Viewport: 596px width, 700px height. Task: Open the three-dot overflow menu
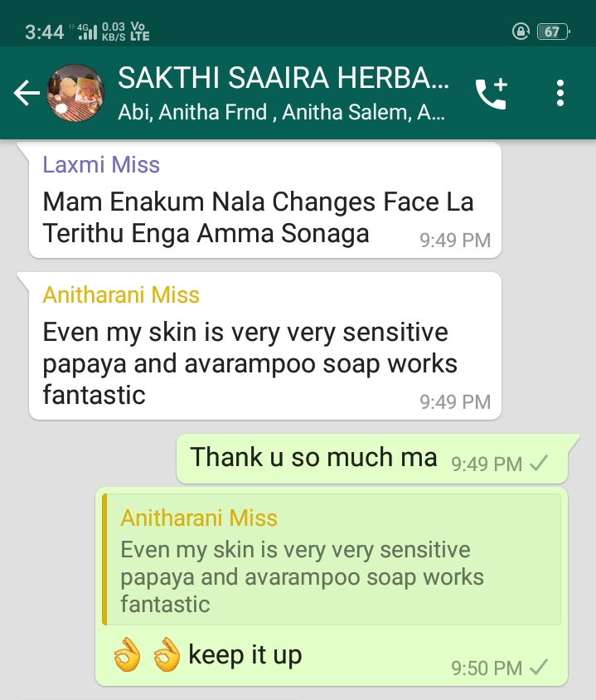pyautogui.click(x=560, y=93)
